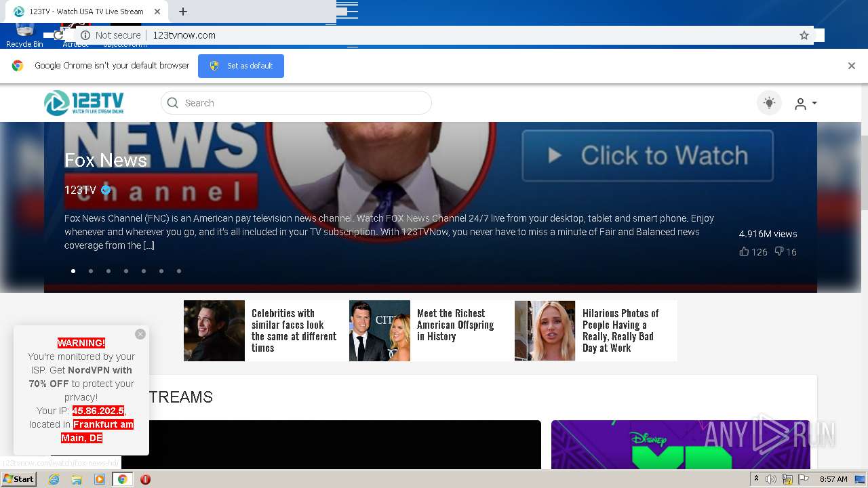The height and width of the screenshot is (488, 868).
Task: Click the 'NordVPN with 70% OFF' text
Action: [81, 377]
